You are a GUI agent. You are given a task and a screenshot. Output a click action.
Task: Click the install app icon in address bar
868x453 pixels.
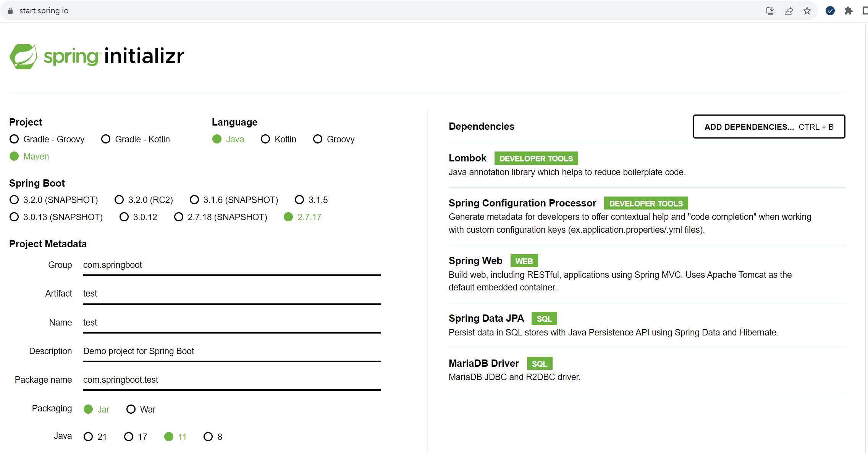pos(770,11)
